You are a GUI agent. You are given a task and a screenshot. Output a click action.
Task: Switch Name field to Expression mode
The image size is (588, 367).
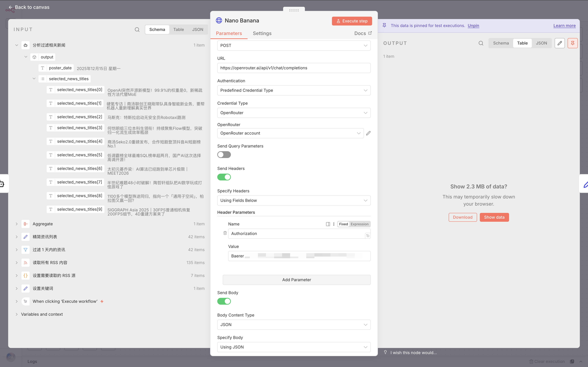pos(359,224)
